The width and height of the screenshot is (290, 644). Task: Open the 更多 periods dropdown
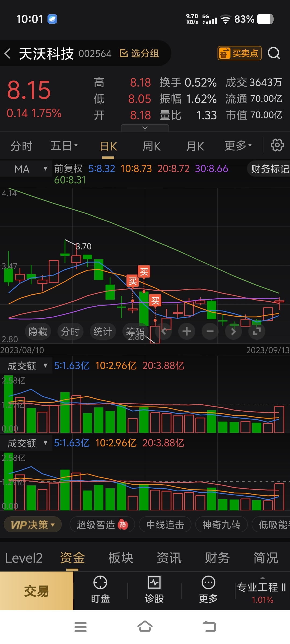pyautogui.click(x=238, y=146)
